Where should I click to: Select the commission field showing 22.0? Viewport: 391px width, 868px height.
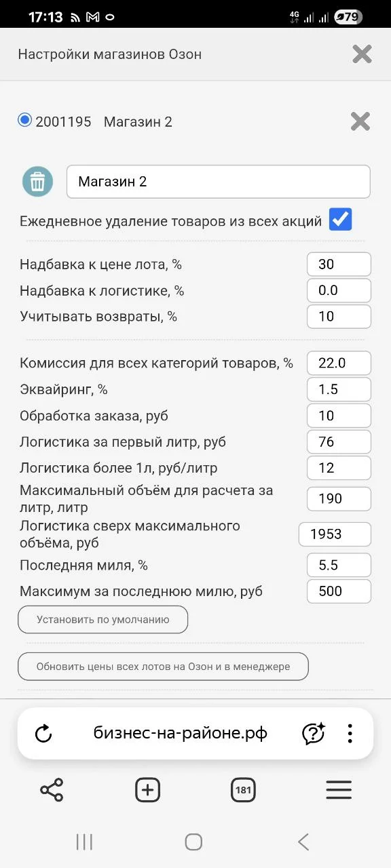(x=339, y=363)
